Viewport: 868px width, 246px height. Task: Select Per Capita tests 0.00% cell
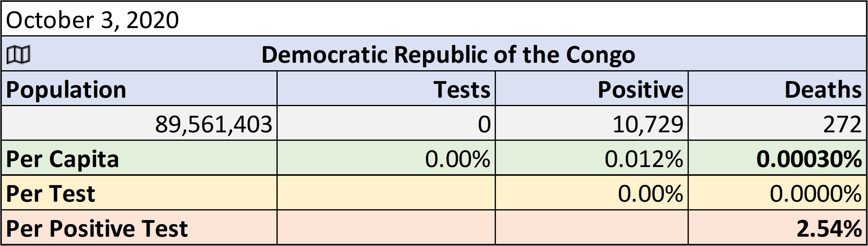(386, 158)
